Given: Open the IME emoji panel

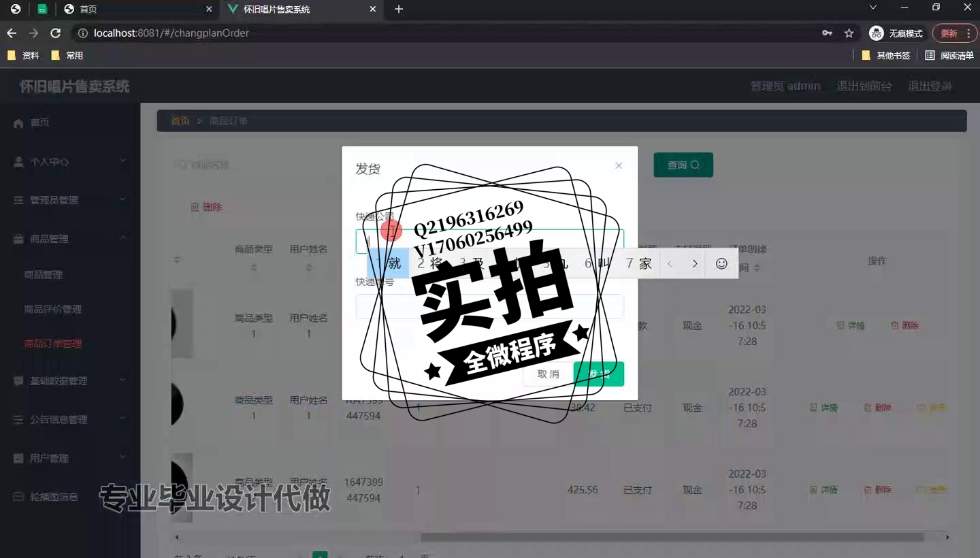Looking at the screenshot, I should (722, 263).
